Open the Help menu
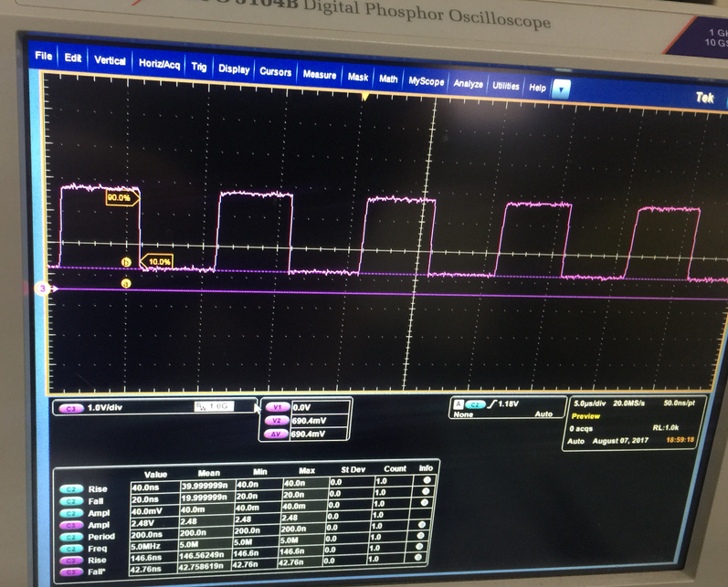Viewport: 728px width, 587px height. coord(537,88)
